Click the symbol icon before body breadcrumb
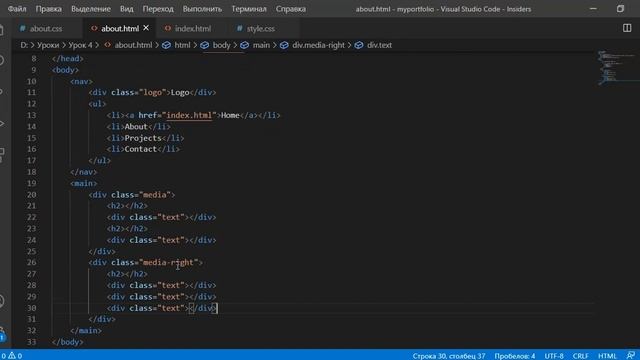The width and height of the screenshot is (640, 360). point(204,45)
